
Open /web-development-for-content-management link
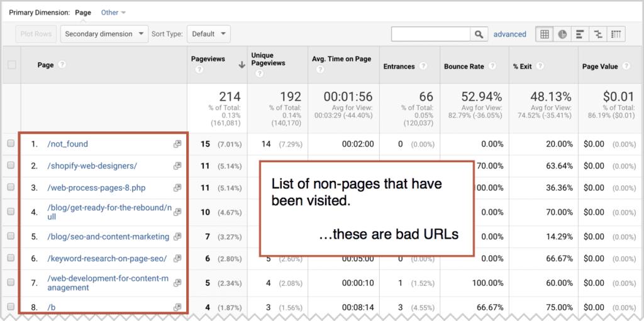tap(108, 283)
